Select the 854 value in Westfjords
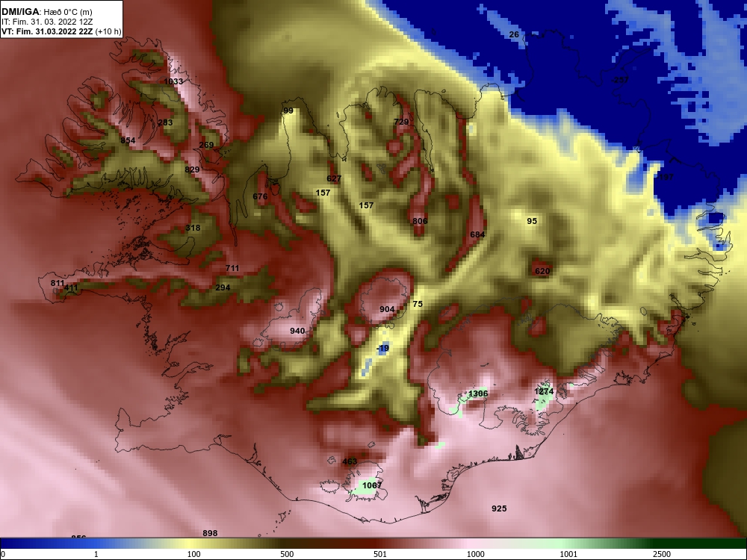747x560 pixels. point(128,140)
